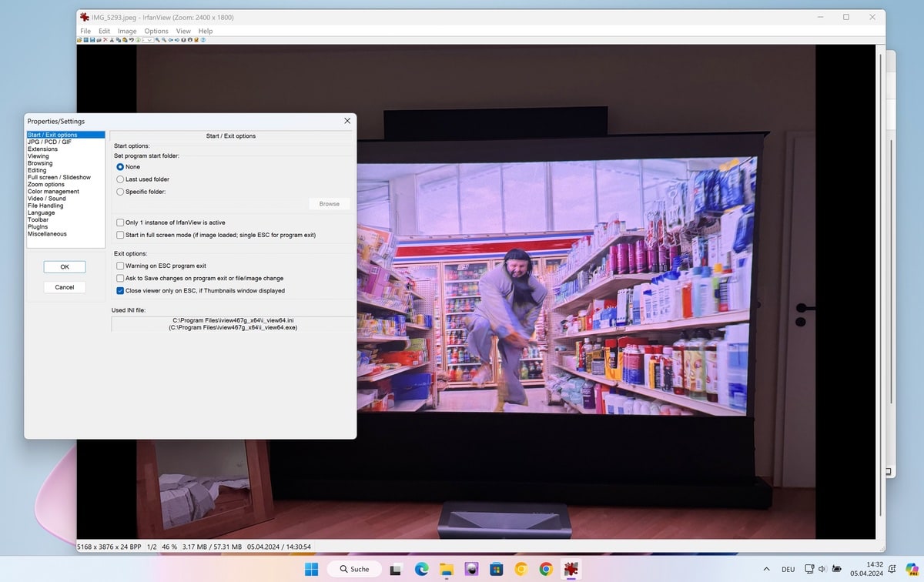Select Viewing in the settings list
Viewport: 924px width, 582px height.
coord(65,156)
